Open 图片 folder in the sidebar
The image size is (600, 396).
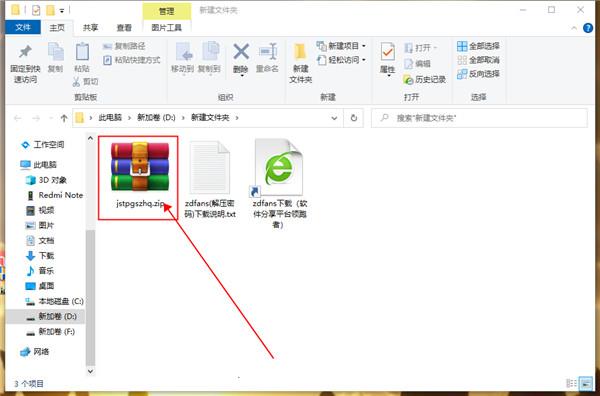(x=40, y=225)
